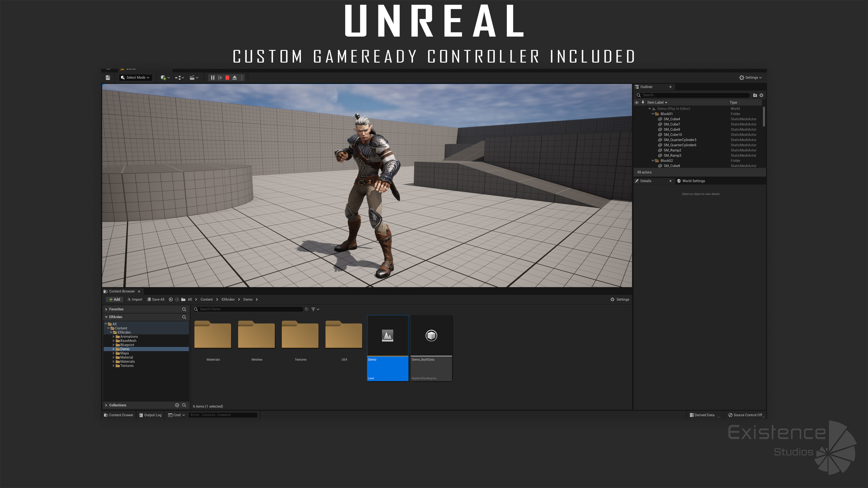The image size is (868, 488).
Task: Click Save All in Content Browser
Action: (x=156, y=299)
